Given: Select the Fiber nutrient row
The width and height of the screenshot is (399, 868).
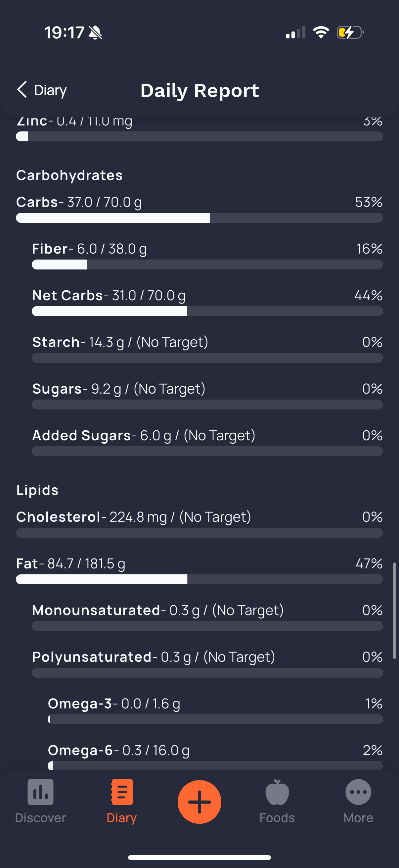Looking at the screenshot, I should pos(89,249).
